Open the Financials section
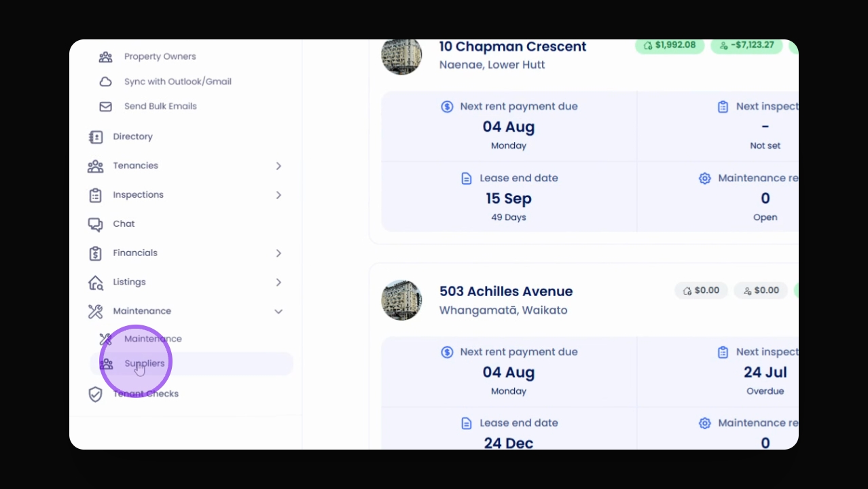 pos(135,253)
